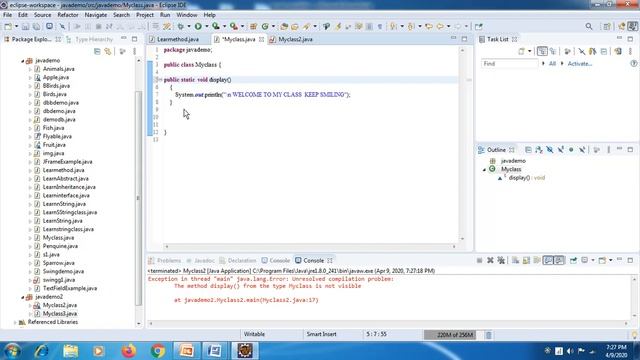Screen dimensions: 640x360
Task: Click the Run green play button
Action: click(x=198, y=26)
